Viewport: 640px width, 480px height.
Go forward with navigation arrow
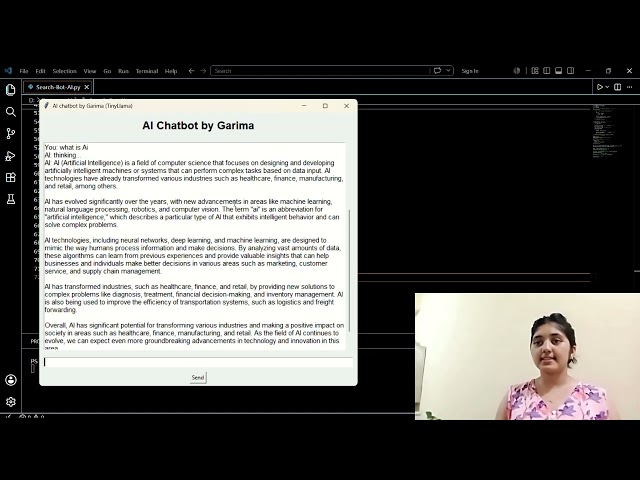(x=203, y=71)
